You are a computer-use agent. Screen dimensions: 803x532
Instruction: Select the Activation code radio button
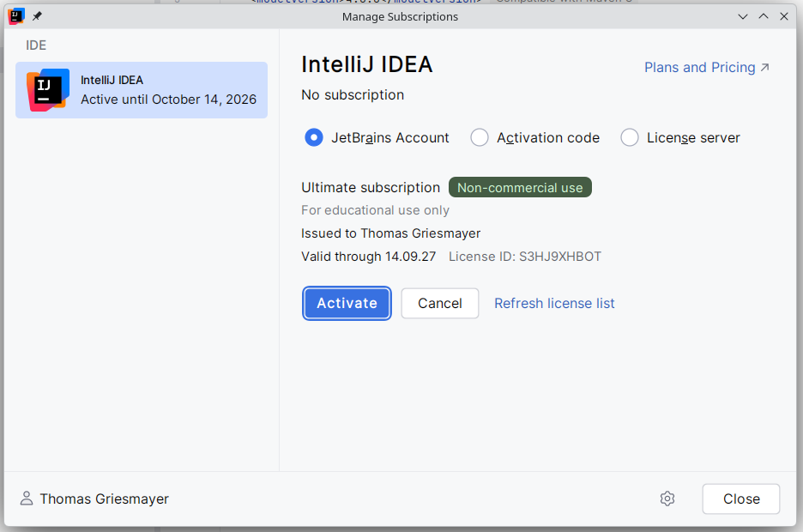point(480,137)
